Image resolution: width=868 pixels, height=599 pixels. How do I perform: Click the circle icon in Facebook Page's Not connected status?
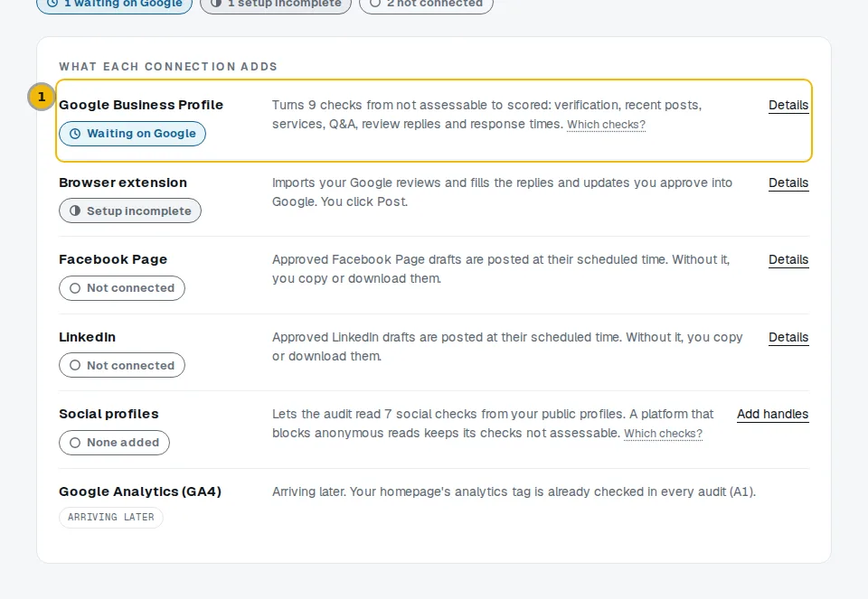tap(75, 288)
